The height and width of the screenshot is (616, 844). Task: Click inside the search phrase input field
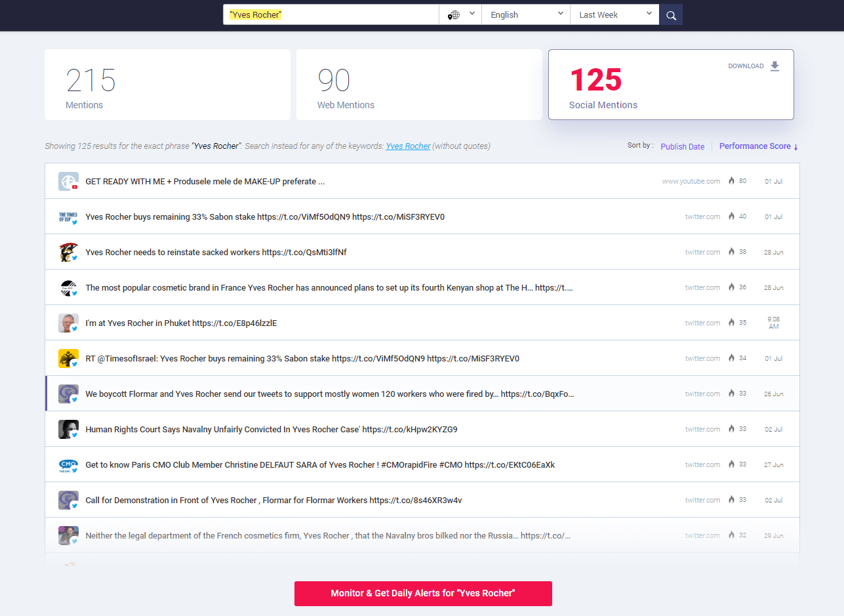click(x=331, y=14)
